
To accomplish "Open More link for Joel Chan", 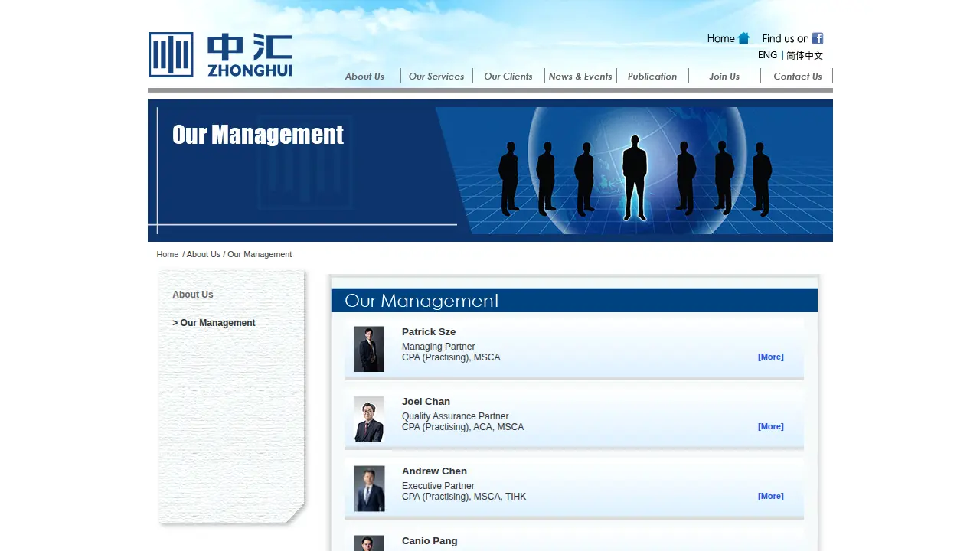I will tap(771, 426).
